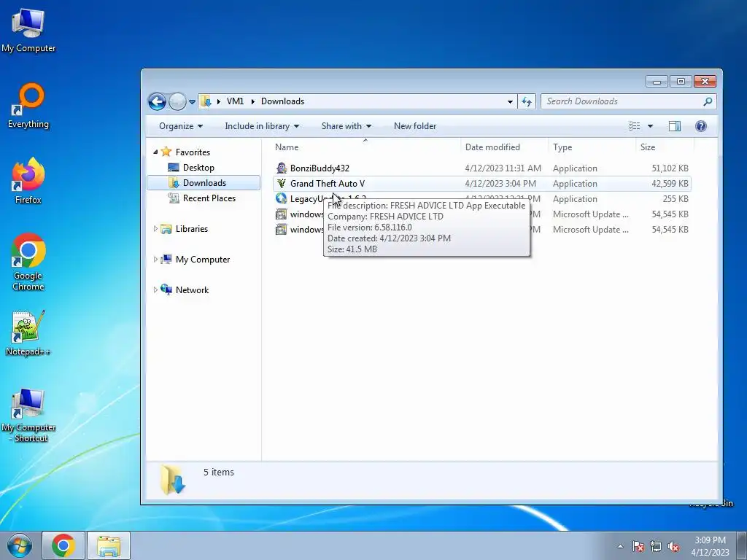Expand the Network tree node

point(155,290)
